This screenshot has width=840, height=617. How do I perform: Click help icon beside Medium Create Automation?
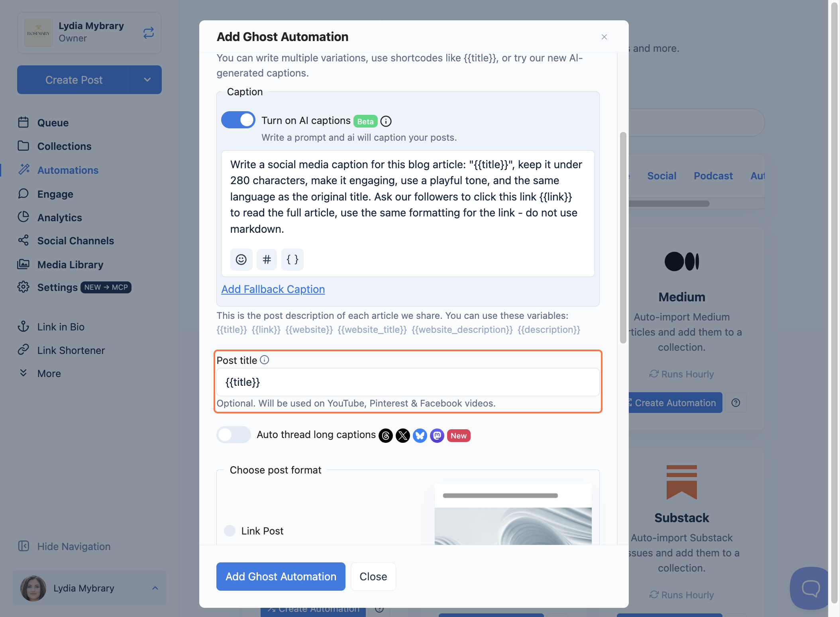[x=736, y=403]
